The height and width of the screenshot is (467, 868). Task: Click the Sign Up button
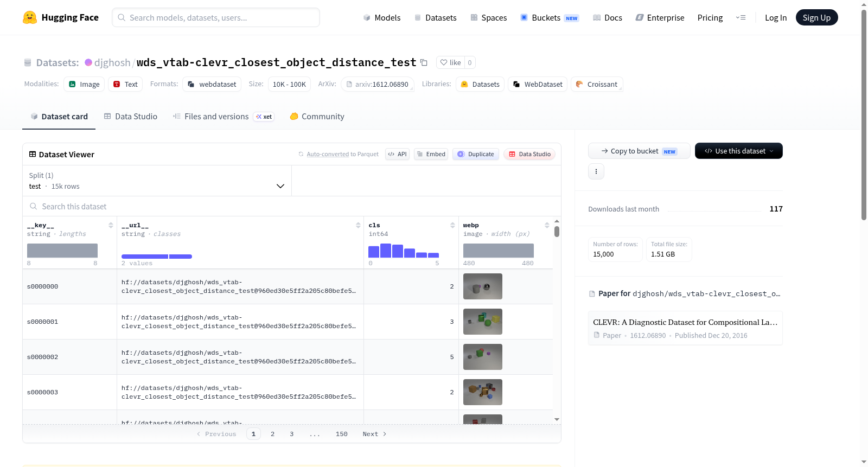click(x=816, y=17)
